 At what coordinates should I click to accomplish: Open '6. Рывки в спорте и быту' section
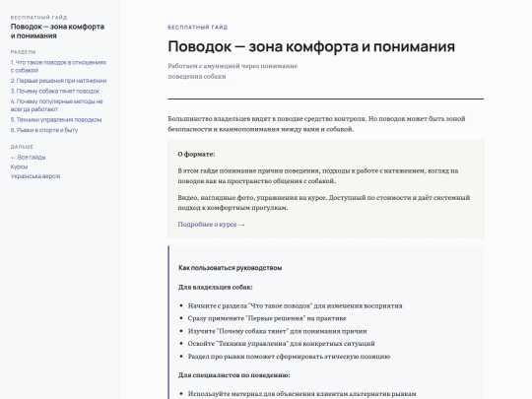44,130
